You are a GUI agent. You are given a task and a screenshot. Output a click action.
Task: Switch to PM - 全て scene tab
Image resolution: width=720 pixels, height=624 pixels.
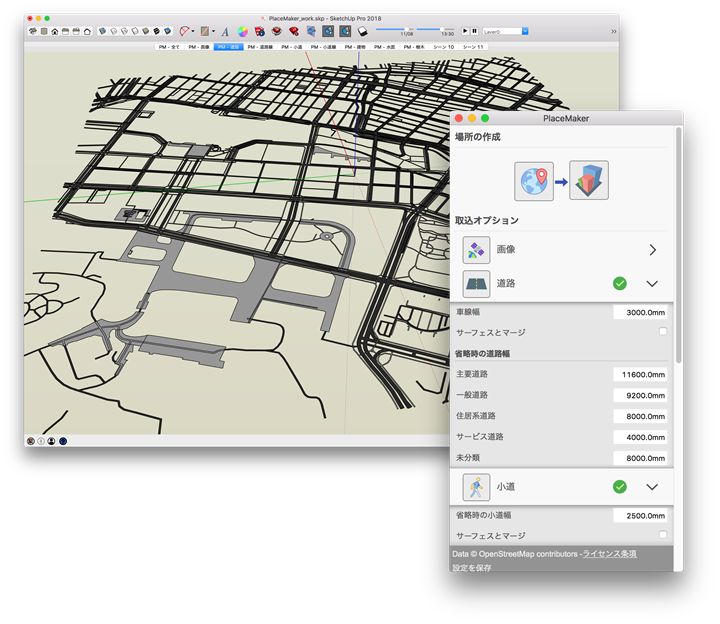[169, 47]
